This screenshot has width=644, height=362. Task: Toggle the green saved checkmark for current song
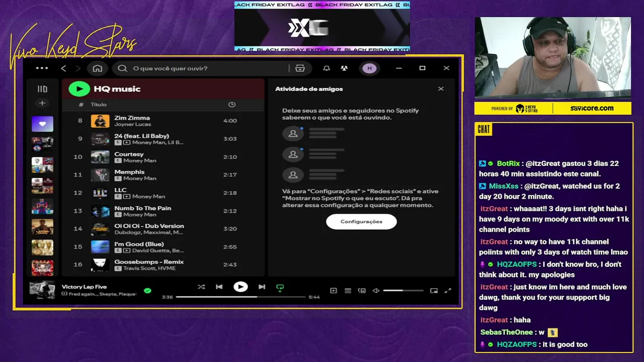click(x=147, y=290)
